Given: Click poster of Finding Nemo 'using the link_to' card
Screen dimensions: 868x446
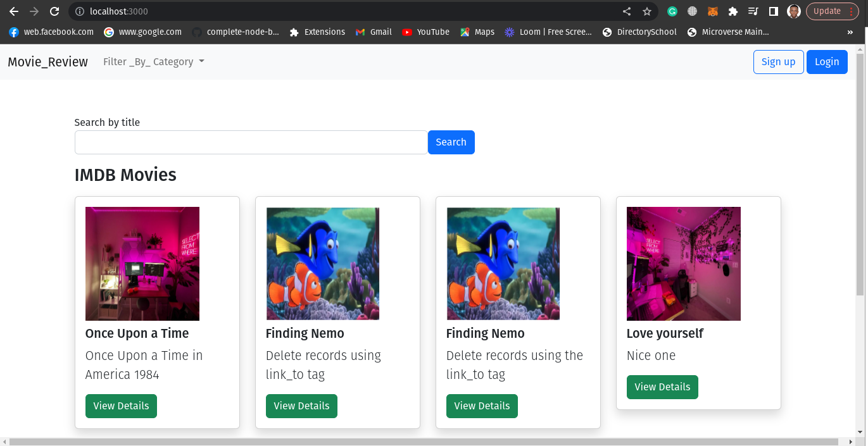Looking at the screenshot, I should [x=503, y=264].
